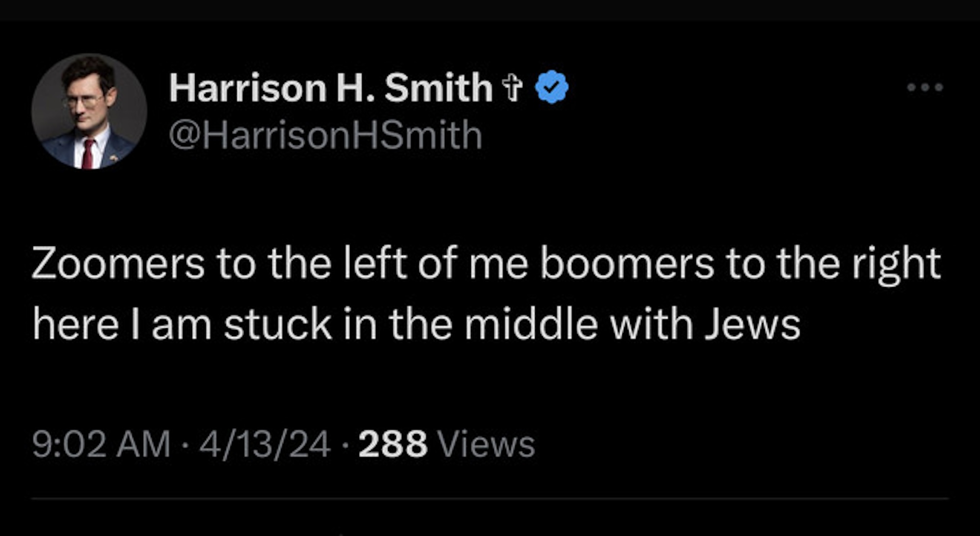Click the divider line below the timestamp
Screen dimensions: 980x536
(490, 499)
